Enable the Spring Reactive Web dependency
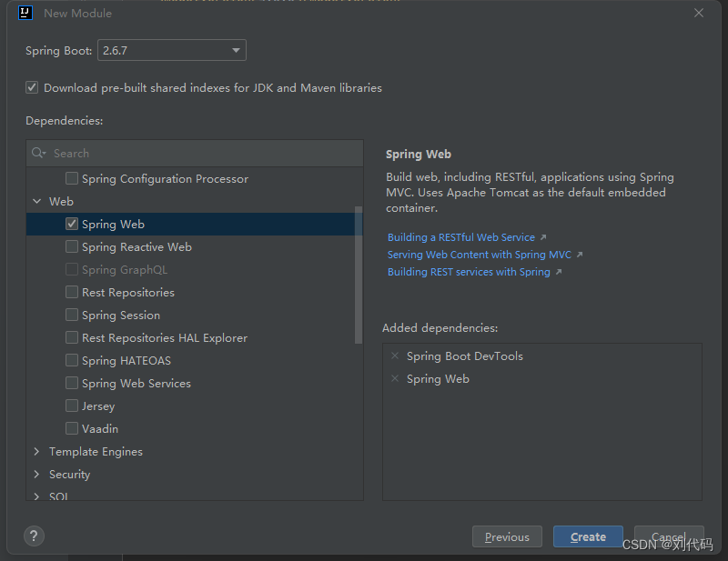The height and width of the screenshot is (561, 728). [72, 246]
